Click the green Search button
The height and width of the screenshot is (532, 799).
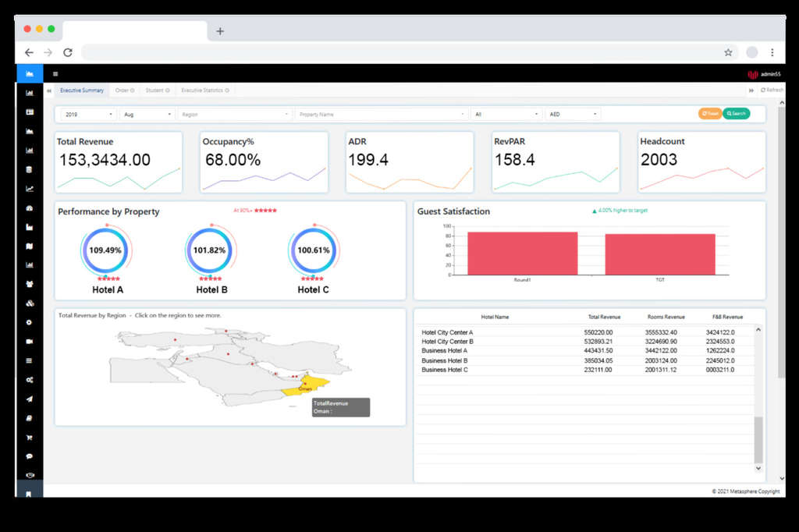[737, 113]
